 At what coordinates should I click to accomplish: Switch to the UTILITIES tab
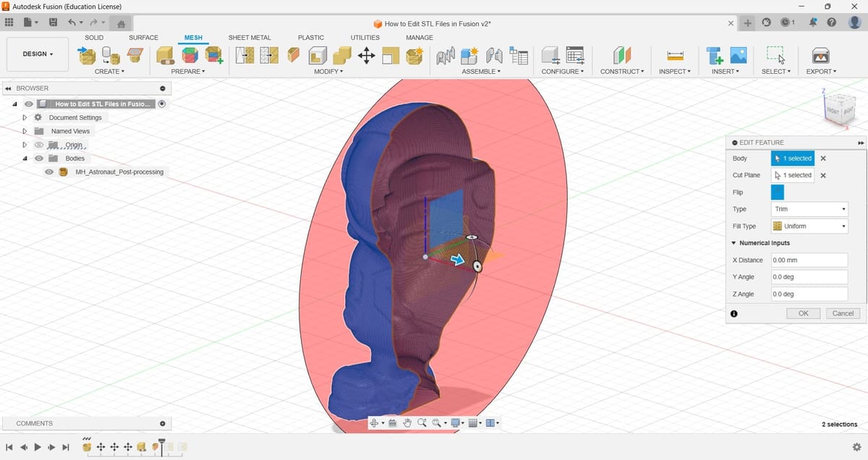[365, 38]
